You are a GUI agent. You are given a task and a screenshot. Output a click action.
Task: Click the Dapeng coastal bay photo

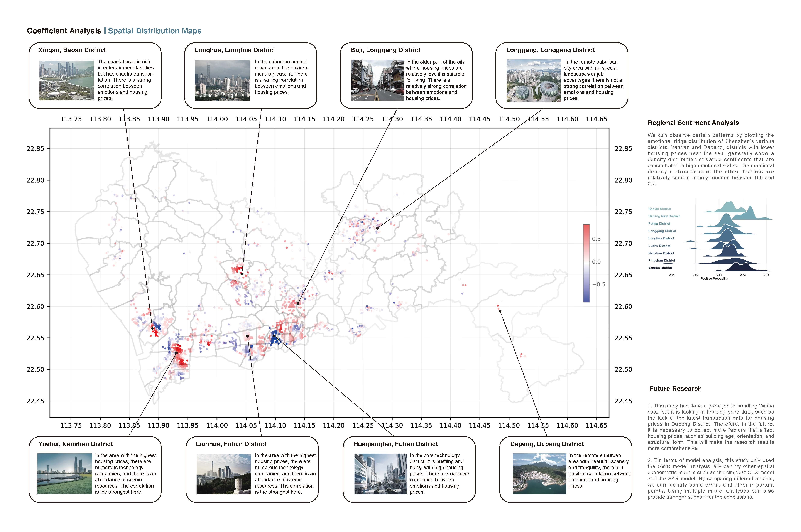click(539, 474)
